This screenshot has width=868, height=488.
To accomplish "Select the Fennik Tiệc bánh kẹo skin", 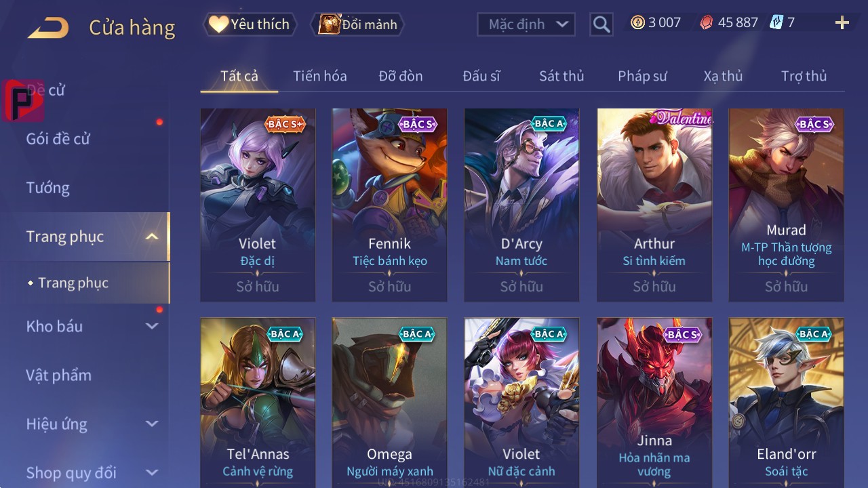I will coord(390,205).
